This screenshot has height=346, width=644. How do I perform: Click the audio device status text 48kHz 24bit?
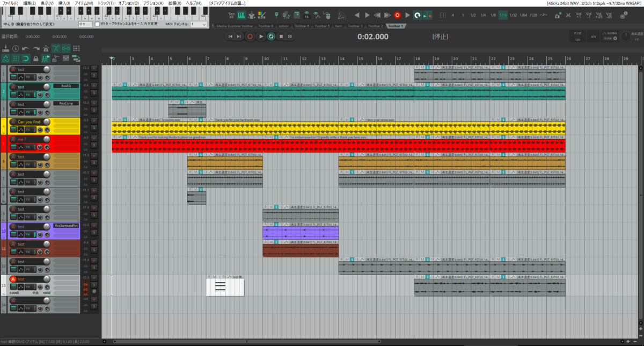click(x=595, y=3)
